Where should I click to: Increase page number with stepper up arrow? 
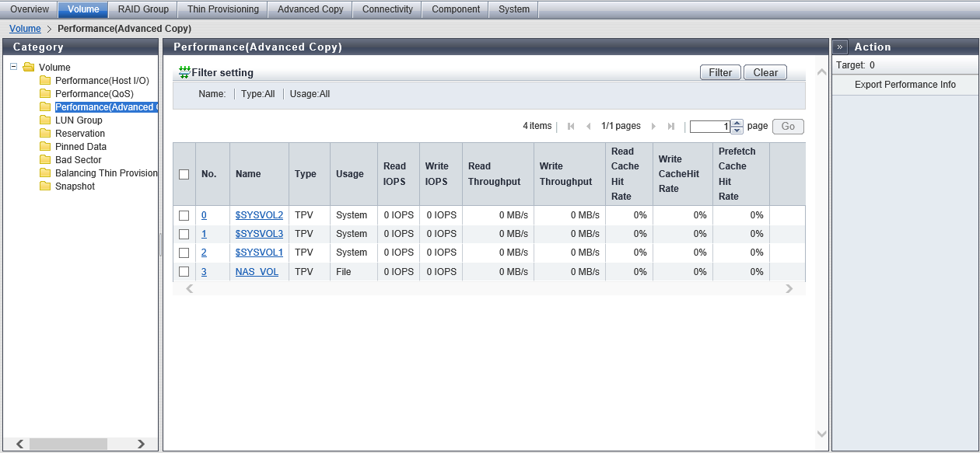(x=737, y=123)
